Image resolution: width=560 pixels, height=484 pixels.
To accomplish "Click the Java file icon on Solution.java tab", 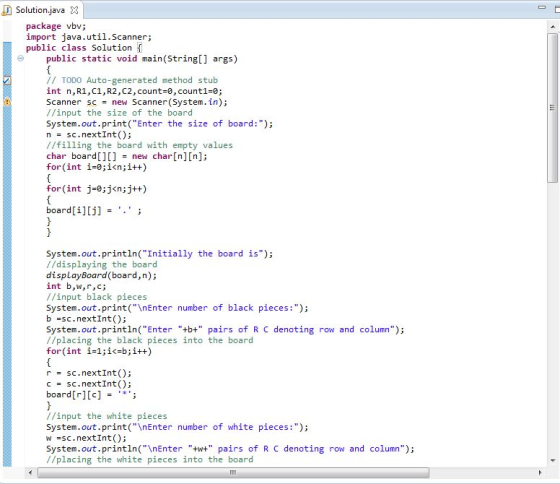I will (7, 10).
